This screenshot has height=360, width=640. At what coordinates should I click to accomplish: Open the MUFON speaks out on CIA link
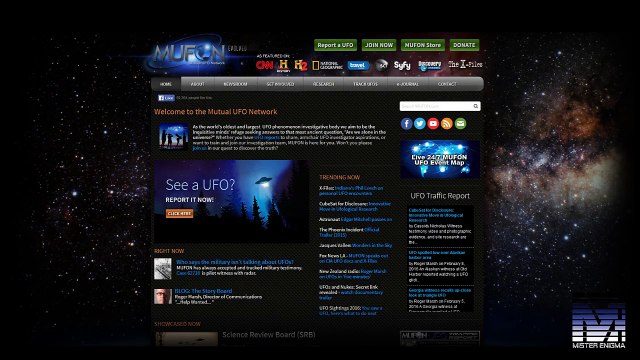(x=353, y=258)
